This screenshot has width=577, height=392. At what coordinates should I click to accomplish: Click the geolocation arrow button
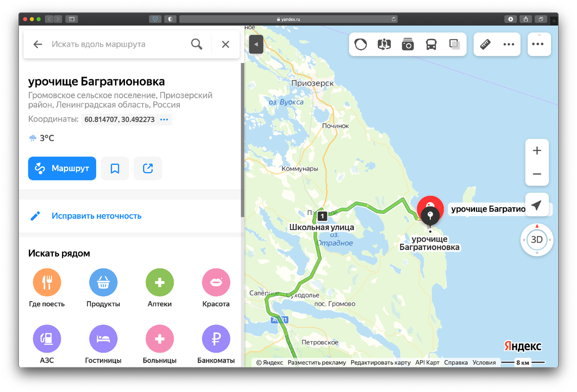(x=537, y=204)
